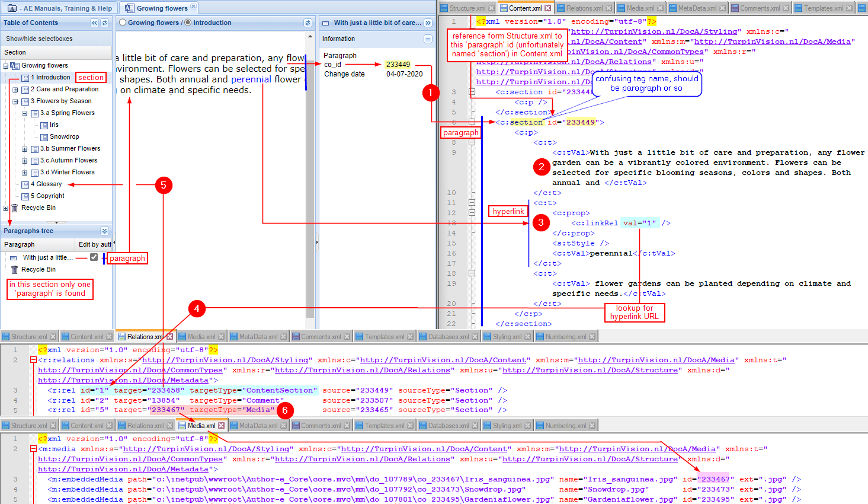Collapse the Paragraphs tree panel
868x504 pixels.
click(x=104, y=231)
